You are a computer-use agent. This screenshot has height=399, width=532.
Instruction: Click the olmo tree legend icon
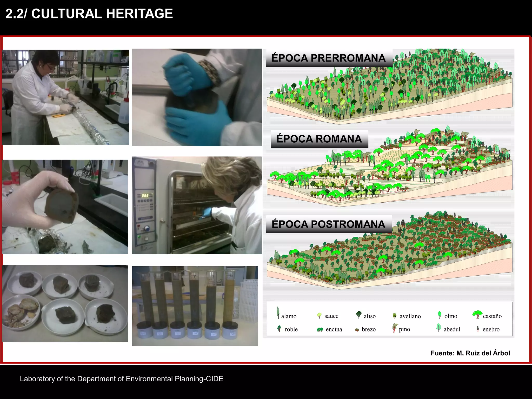click(x=440, y=315)
